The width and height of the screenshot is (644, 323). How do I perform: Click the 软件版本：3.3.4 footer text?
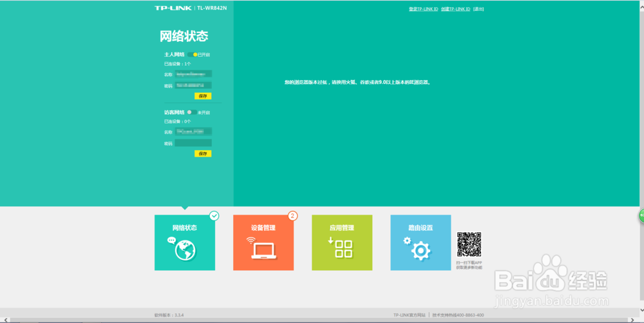click(x=169, y=315)
